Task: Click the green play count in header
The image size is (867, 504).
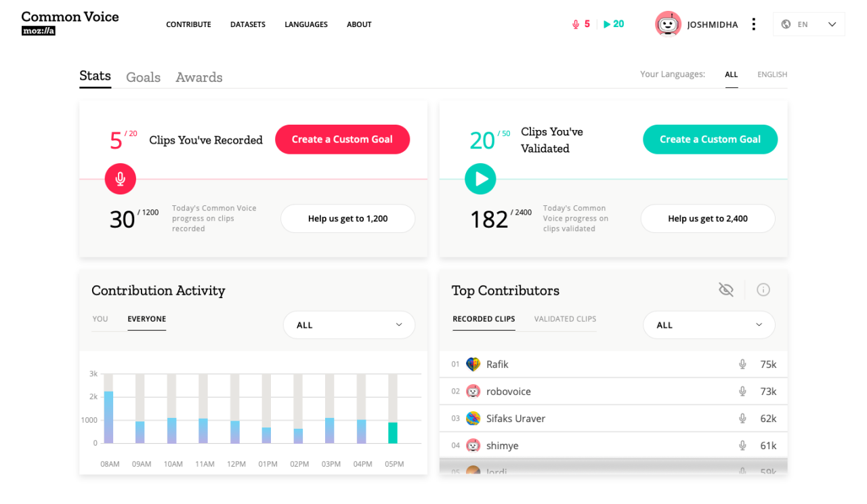Action: [614, 24]
